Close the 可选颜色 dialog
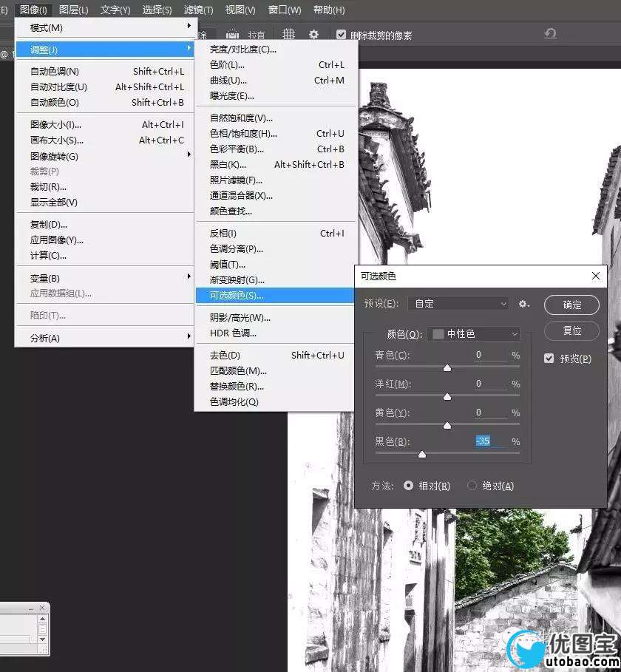This screenshot has height=672, width=621. (x=596, y=276)
